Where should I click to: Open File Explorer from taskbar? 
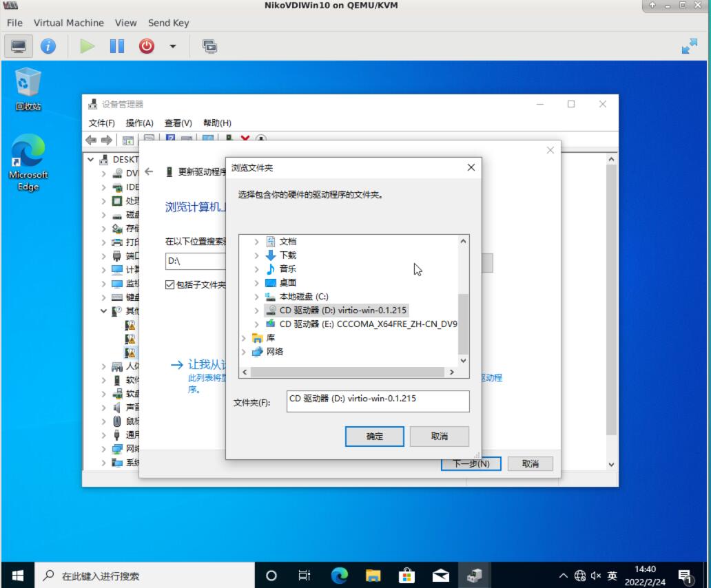click(x=373, y=576)
